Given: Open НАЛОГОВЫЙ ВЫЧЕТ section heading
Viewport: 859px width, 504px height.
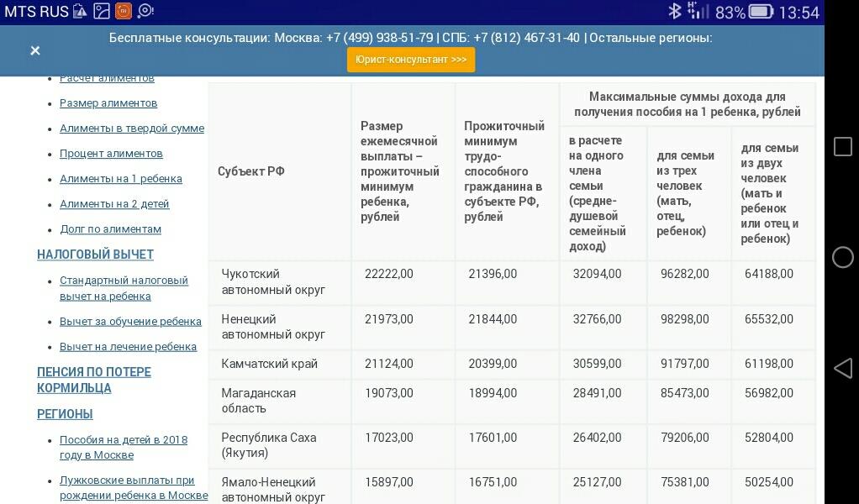Looking at the screenshot, I should click(95, 255).
